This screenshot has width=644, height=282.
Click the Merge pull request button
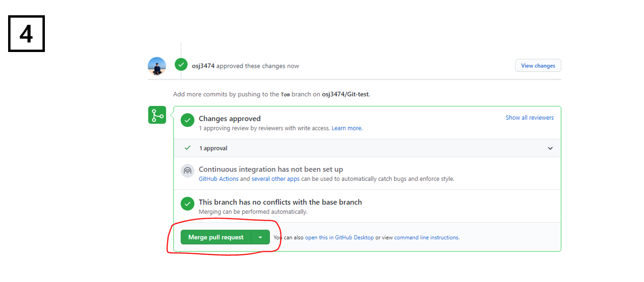coord(216,237)
